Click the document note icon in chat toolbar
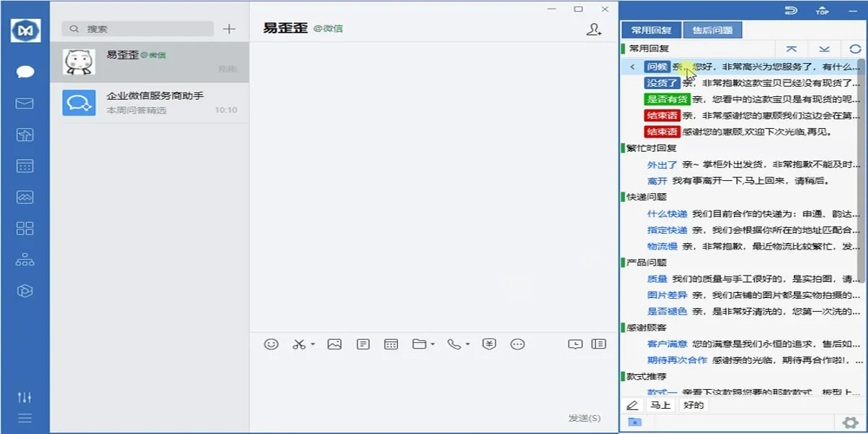The height and width of the screenshot is (434, 868). pyautogui.click(x=363, y=344)
